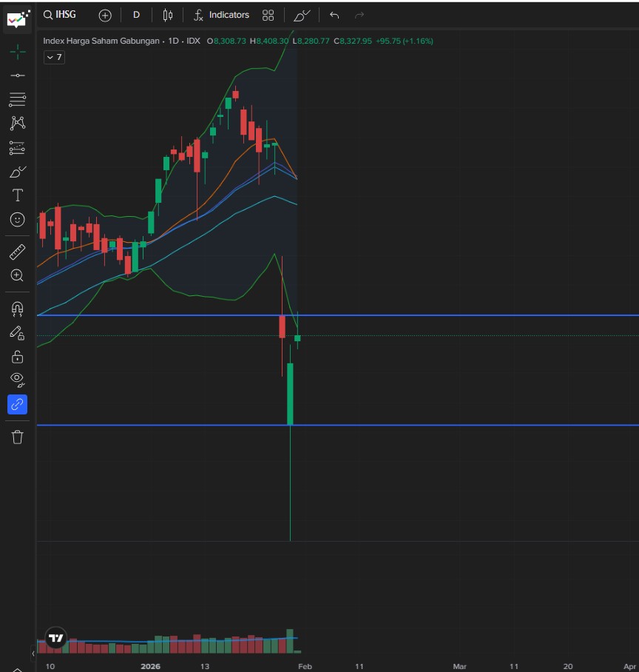This screenshot has width=639, height=672.
Task: Toggle magnet mode snapping
Action: point(18,309)
